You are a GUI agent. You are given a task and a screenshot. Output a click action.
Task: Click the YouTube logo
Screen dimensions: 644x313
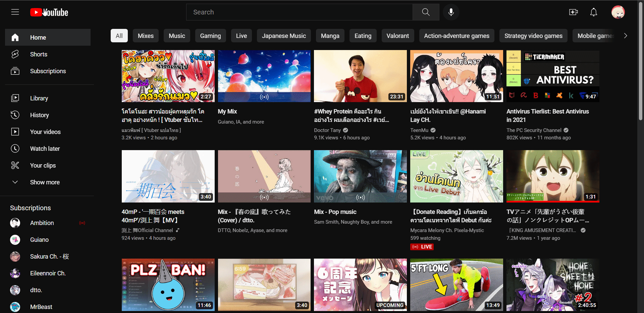[x=49, y=12]
